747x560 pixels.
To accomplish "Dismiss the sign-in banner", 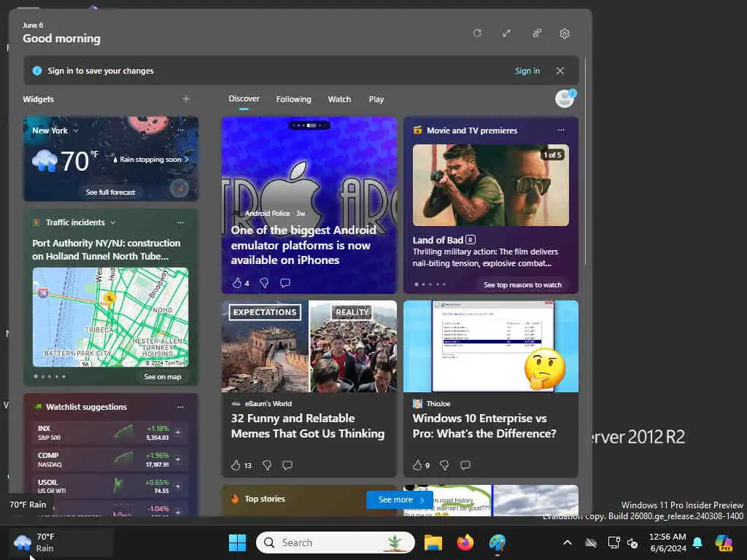I will pos(560,71).
